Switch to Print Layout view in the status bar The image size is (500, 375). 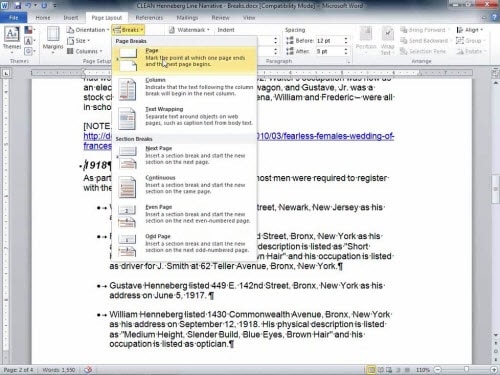[x=370, y=370]
